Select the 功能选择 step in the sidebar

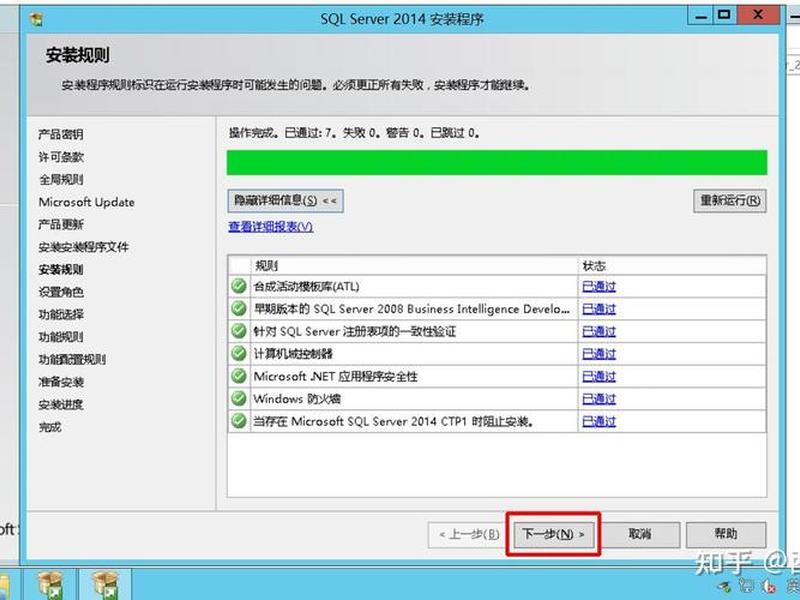pos(61,314)
